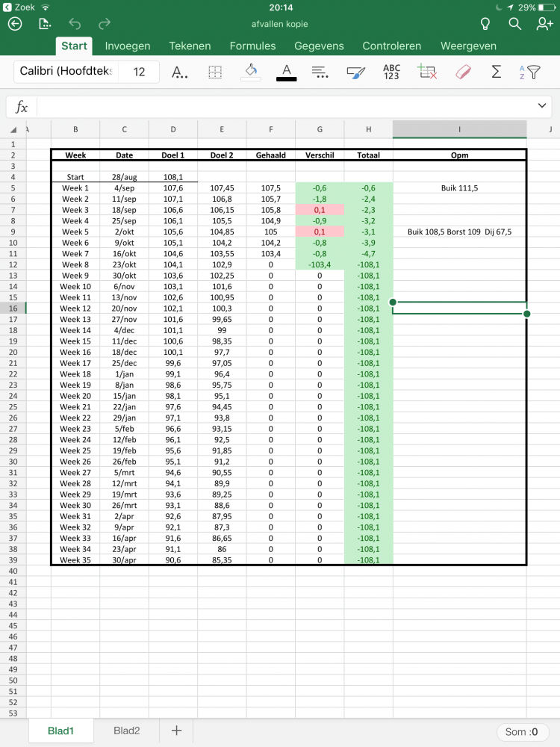Open search with the magnifying glass
The image size is (560, 747).
point(514,24)
